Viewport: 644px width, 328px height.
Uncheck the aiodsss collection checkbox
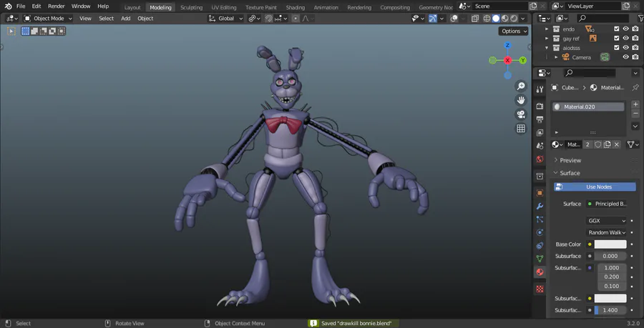click(617, 48)
